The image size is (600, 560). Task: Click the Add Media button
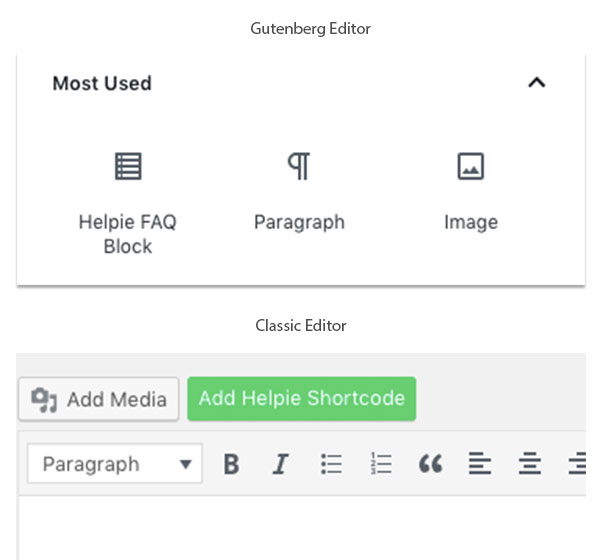coord(99,399)
